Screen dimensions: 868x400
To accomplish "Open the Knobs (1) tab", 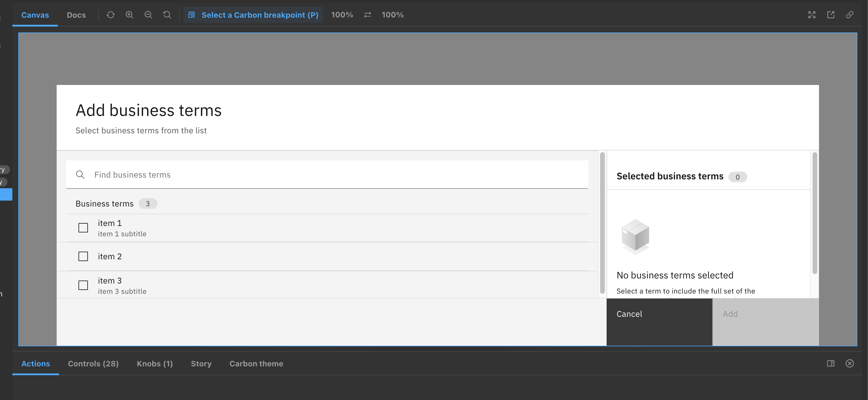I will tap(155, 364).
